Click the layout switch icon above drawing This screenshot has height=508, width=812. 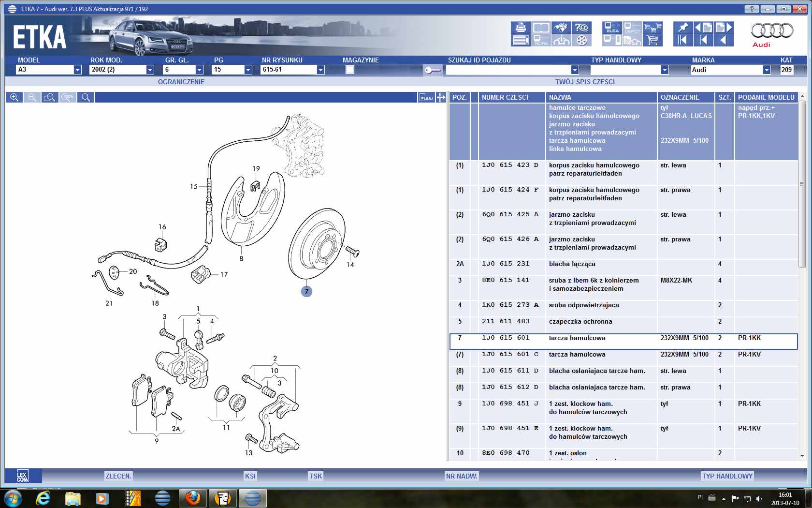click(426, 97)
